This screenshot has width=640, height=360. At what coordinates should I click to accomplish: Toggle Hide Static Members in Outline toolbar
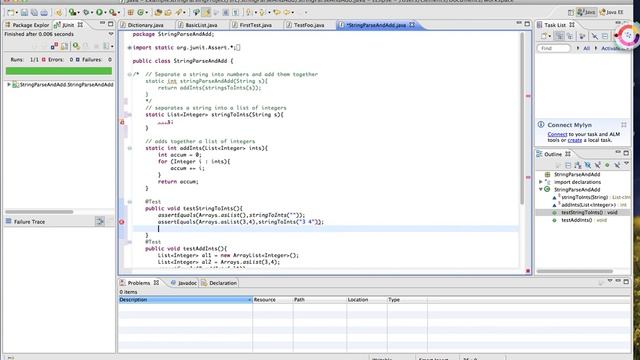[x=598, y=165]
